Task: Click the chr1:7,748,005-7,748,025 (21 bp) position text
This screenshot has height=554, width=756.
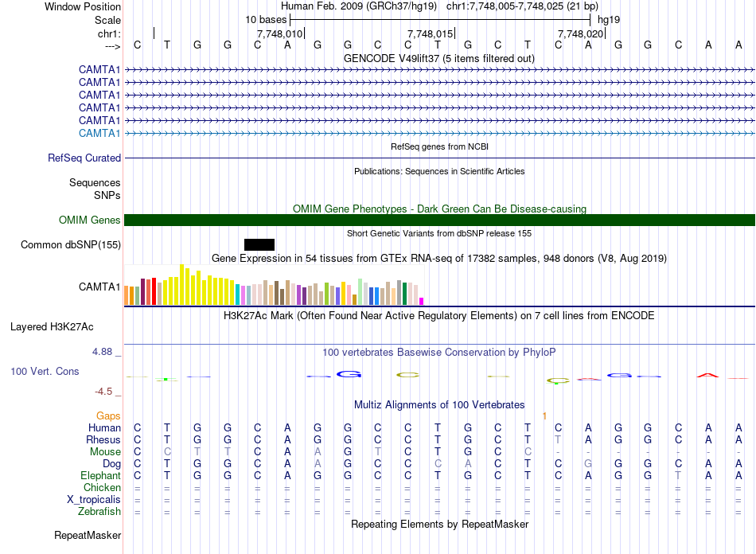Action: click(522, 6)
